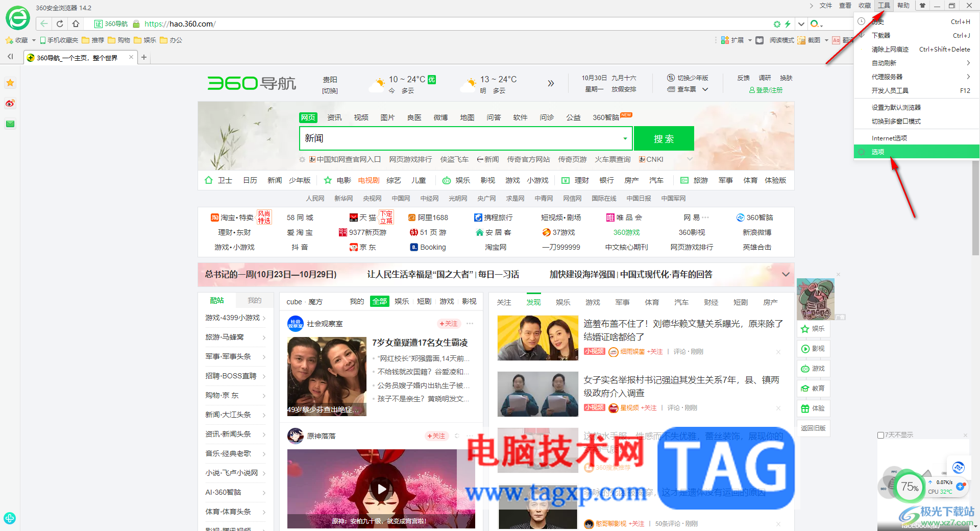980x531 pixels.
Task: Select 选项 in the Tools menu
Action: point(916,152)
